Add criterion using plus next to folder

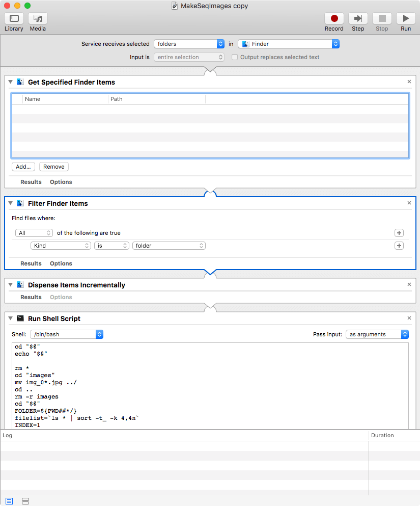[x=399, y=246]
